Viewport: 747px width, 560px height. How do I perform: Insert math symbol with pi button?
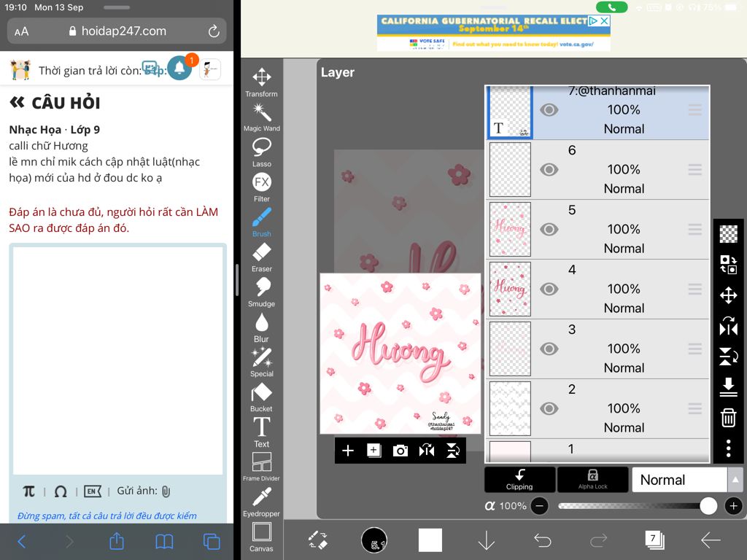pyautogui.click(x=29, y=491)
